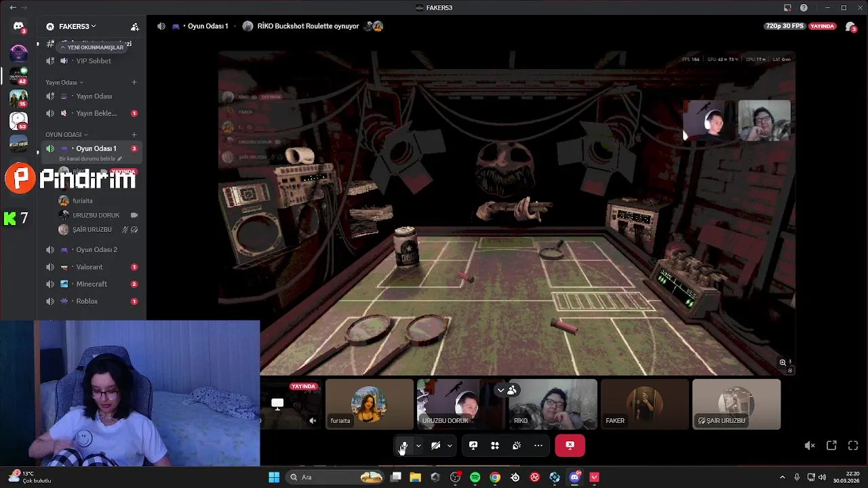Collapse the OYUN ODASI category
868x488 pixels.
pyautogui.click(x=66, y=135)
